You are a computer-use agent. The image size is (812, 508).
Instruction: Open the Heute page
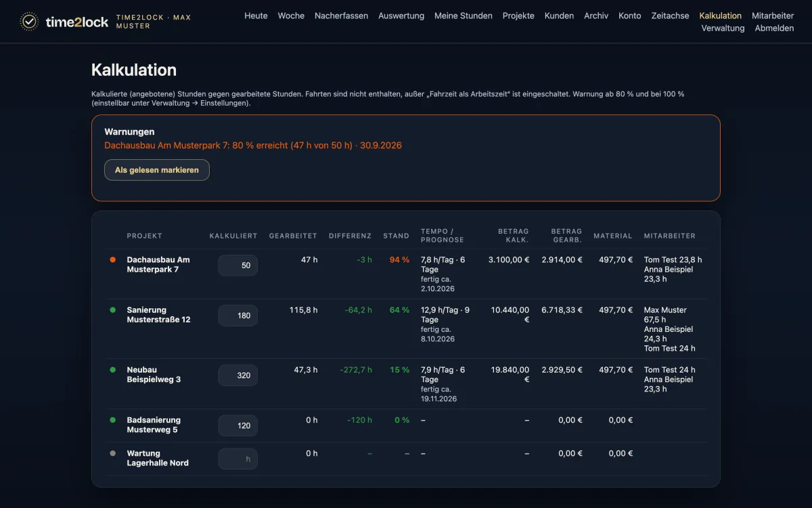click(256, 16)
